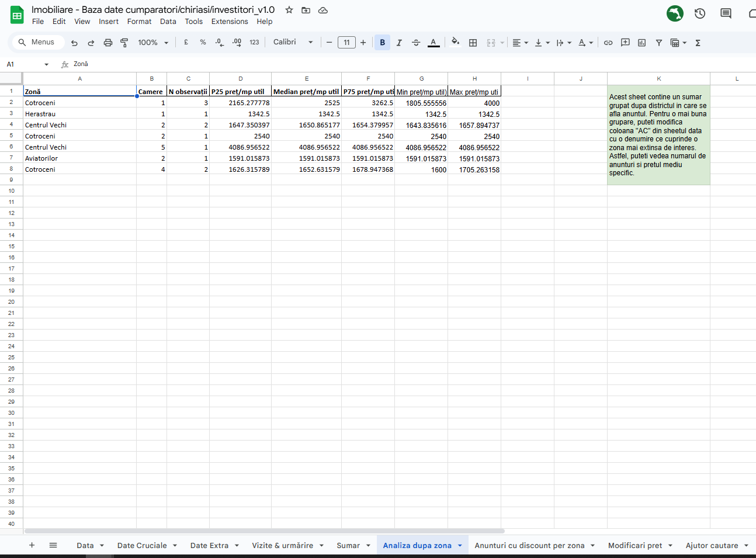
Task: Print the spreadsheet using the printer icon
Action: coord(107,43)
